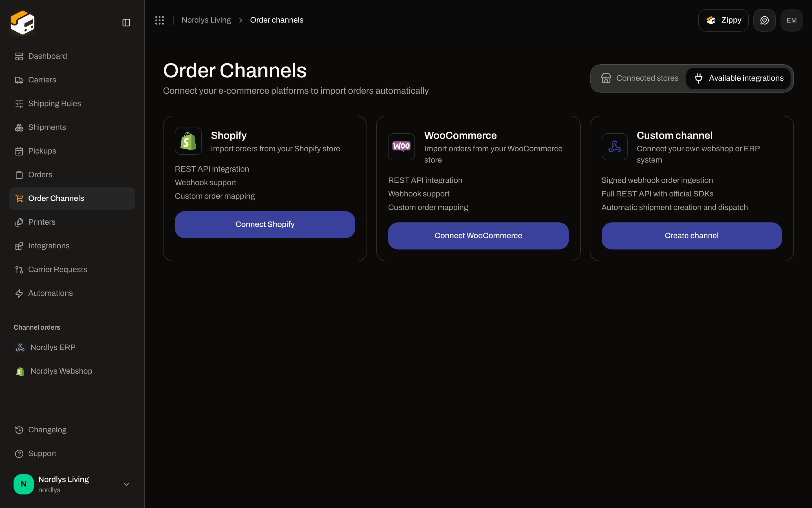Click the Carriers truck icon
The height and width of the screenshot is (508, 812).
[19, 80]
